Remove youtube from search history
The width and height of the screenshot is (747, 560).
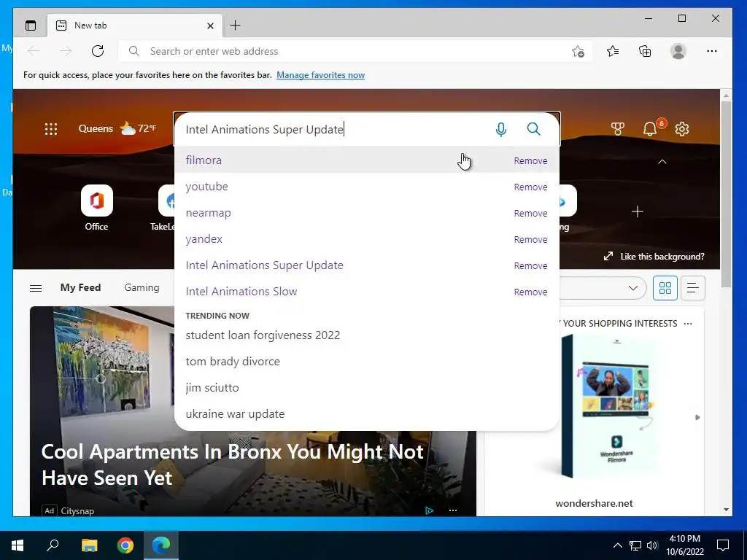pyautogui.click(x=530, y=187)
